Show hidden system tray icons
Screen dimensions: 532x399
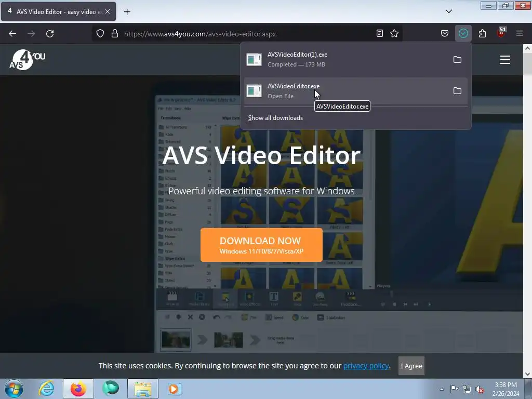pyautogui.click(x=442, y=389)
